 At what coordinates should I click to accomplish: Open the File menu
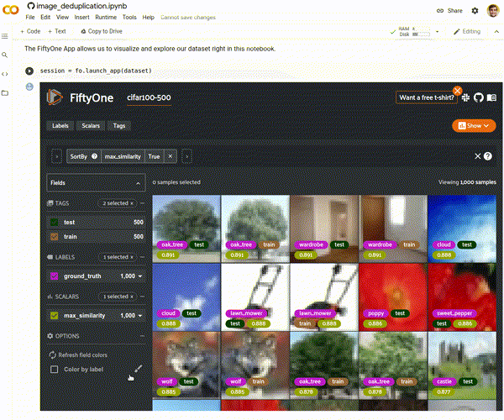pyautogui.click(x=30, y=18)
